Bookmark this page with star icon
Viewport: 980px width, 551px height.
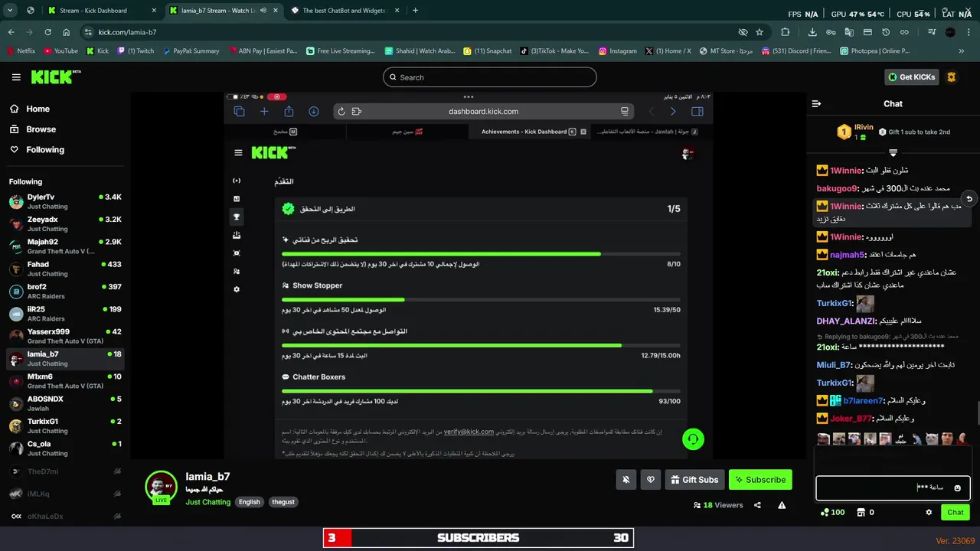759,32
